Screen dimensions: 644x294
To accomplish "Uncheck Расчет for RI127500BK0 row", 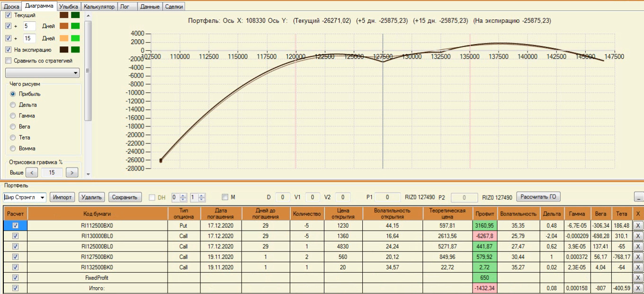I will pos(15,257).
